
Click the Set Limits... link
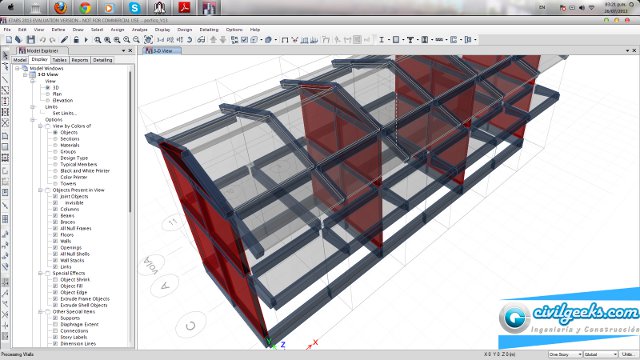[64, 113]
